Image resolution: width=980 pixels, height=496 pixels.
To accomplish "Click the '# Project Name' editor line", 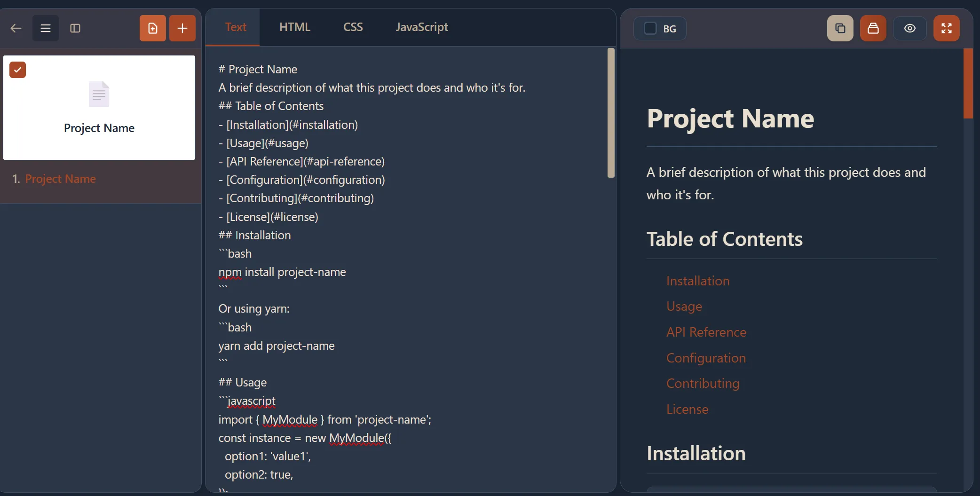I will pyautogui.click(x=258, y=69).
